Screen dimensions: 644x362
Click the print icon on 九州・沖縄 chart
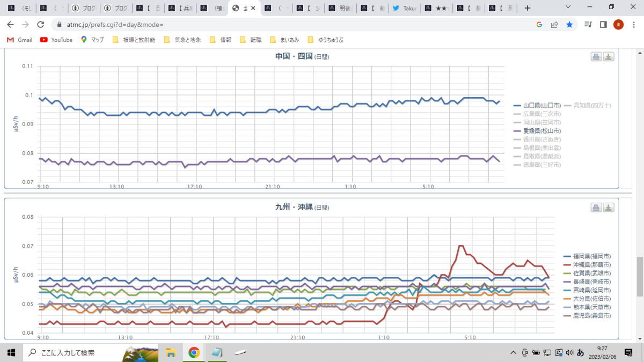[596, 208]
